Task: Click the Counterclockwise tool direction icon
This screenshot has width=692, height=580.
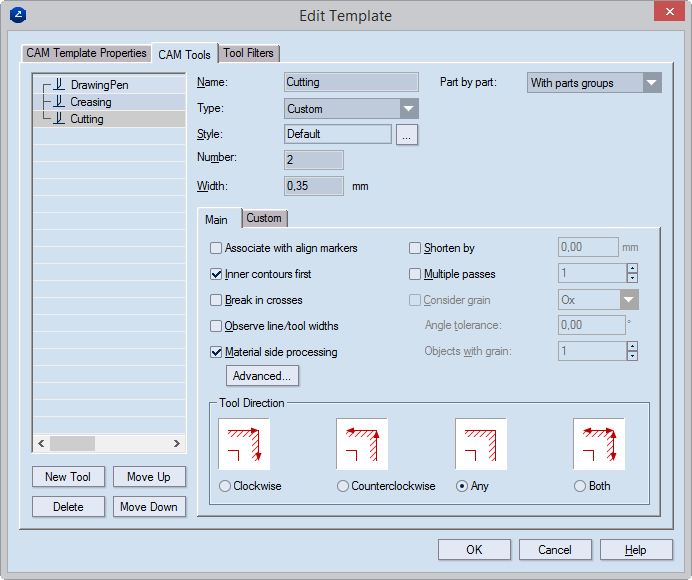Action: pos(361,443)
